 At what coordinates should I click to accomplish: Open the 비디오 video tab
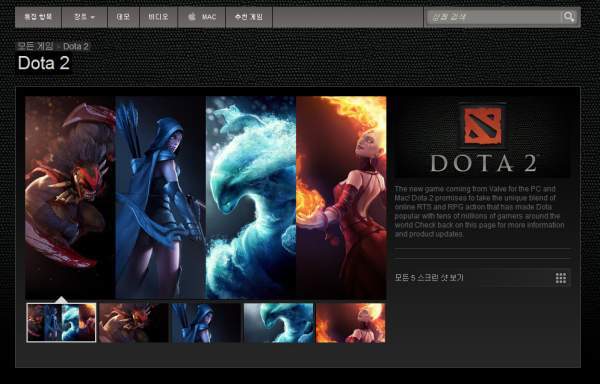pyautogui.click(x=158, y=17)
